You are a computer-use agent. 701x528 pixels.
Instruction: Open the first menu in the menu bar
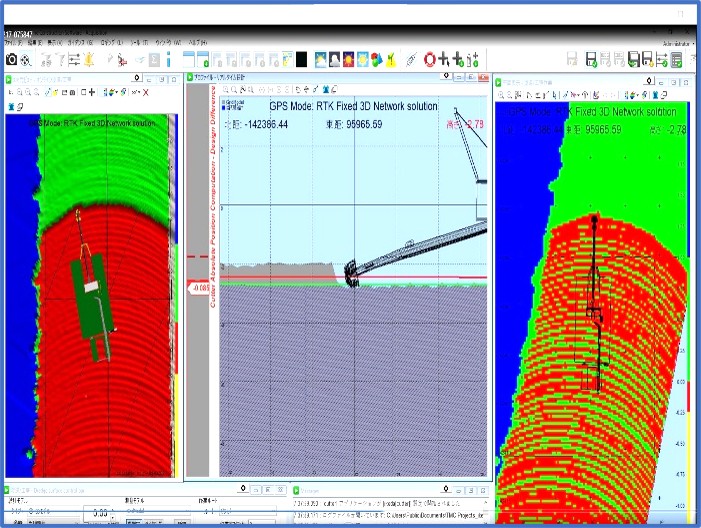pyautogui.click(x=12, y=43)
